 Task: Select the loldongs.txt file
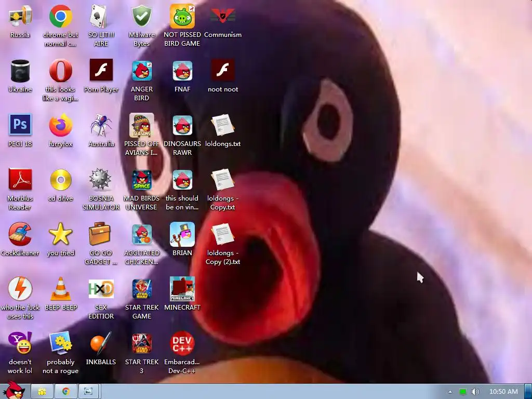click(x=222, y=125)
